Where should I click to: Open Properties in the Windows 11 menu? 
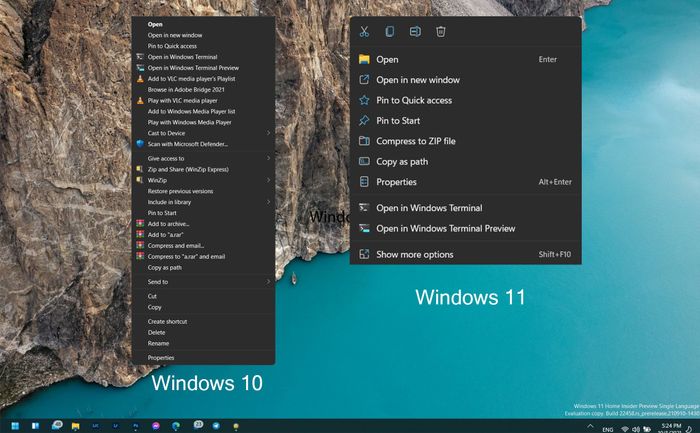tap(465, 182)
